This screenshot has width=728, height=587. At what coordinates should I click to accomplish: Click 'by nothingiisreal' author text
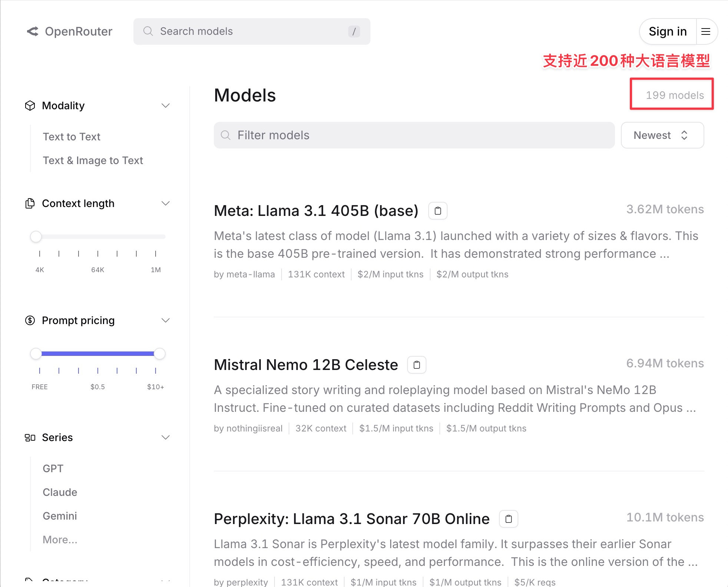(x=248, y=428)
